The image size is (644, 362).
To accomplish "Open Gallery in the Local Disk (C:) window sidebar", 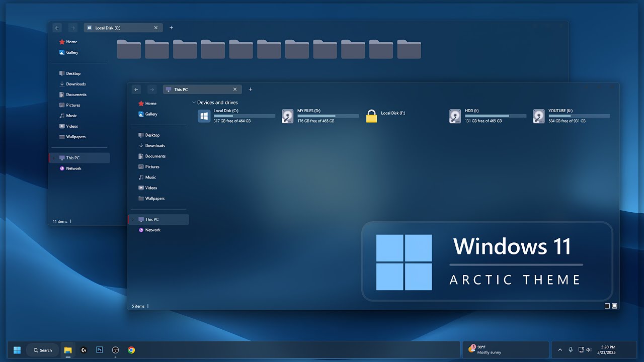I will [x=68, y=52].
